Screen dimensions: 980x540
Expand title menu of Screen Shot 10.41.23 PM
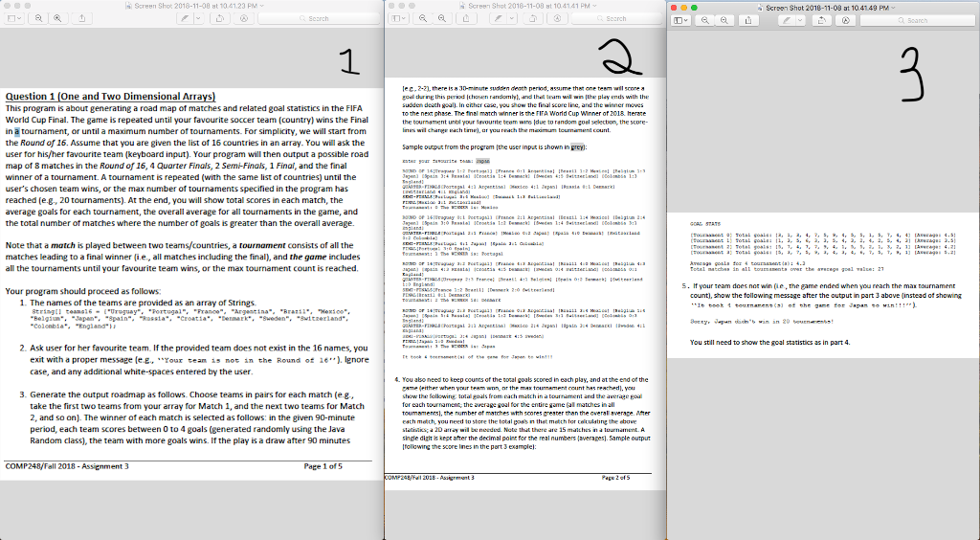pyautogui.click(x=262, y=6)
